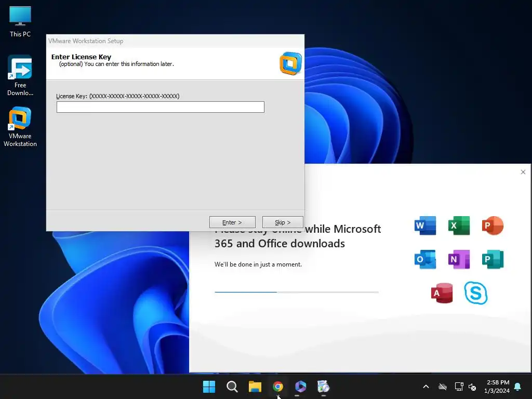This screenshot has width=532, height=399.
Task: Click the Office download progress bar
Action: point(297,292)
